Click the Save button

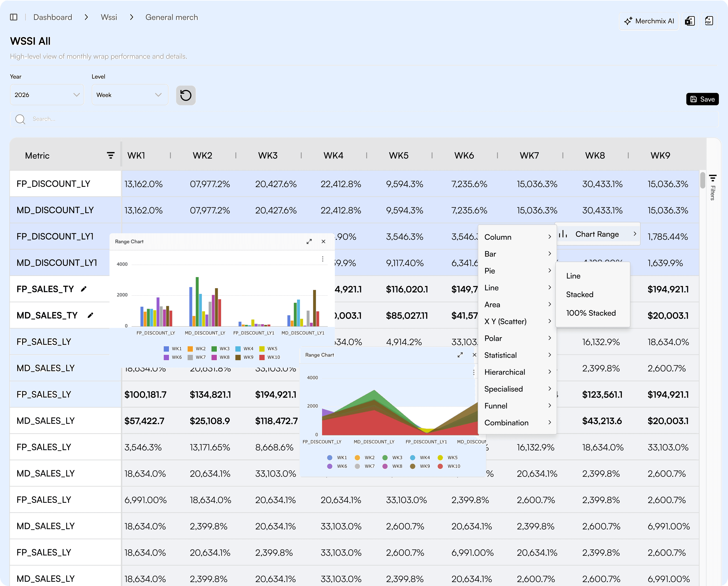coord(702,99)
